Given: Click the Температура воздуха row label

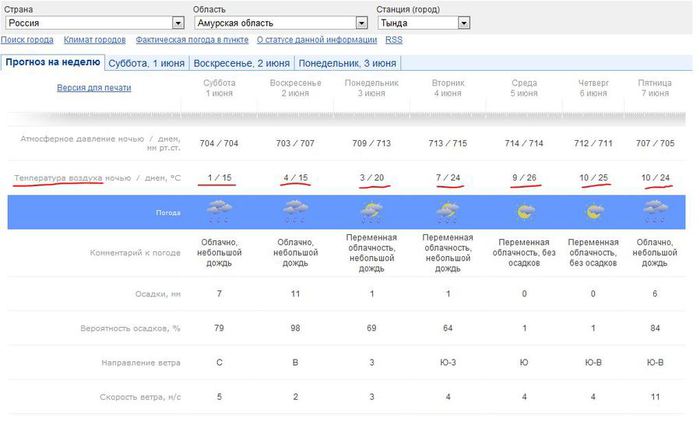Looking at the screenshot, I should (x=97, y=178).
